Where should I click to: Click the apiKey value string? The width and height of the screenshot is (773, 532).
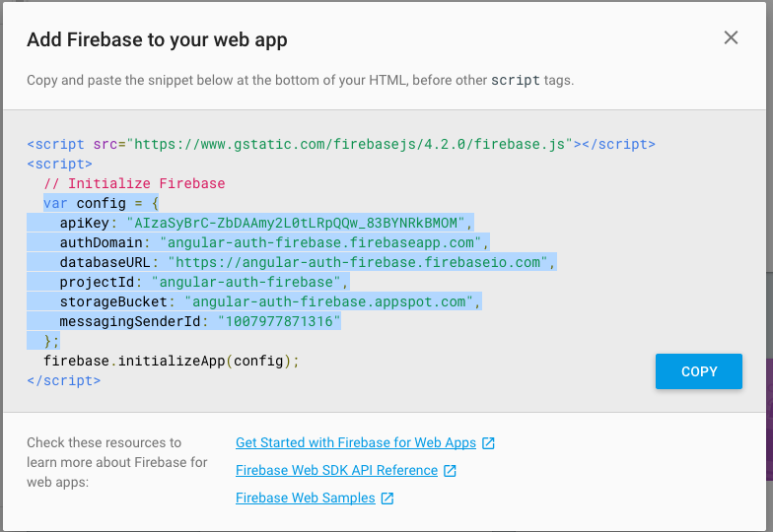click(x=300, y=223)
